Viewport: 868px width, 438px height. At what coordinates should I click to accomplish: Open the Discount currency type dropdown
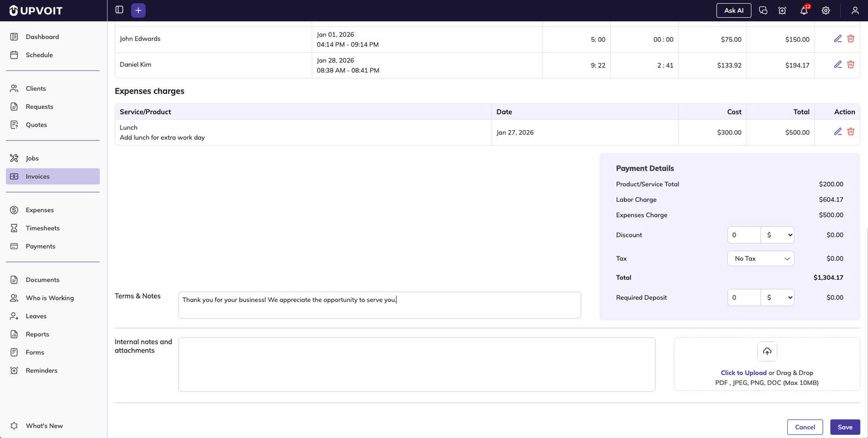click(777, 235)
